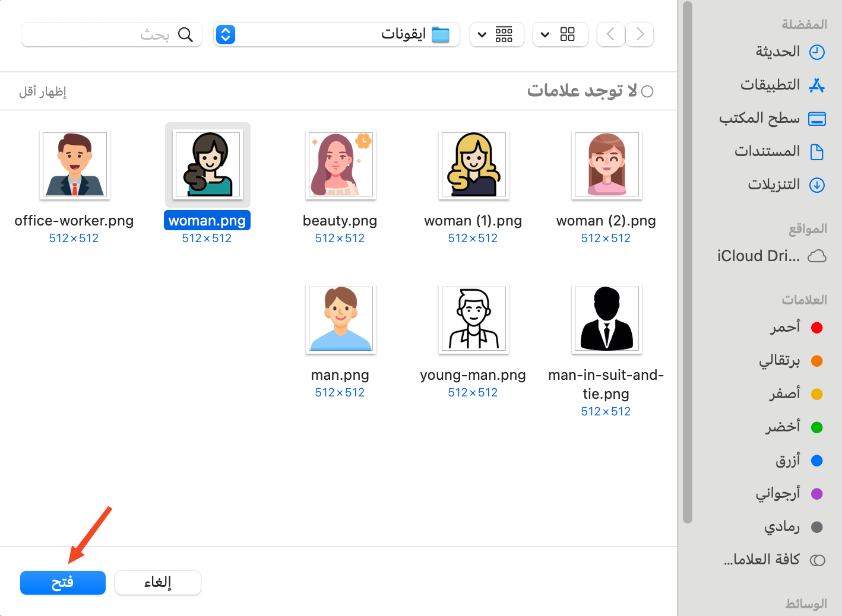Screen dimensions: 842x616
Task: Show all tags (كافة العلامات) toggle
Action: tap(818, 560)
